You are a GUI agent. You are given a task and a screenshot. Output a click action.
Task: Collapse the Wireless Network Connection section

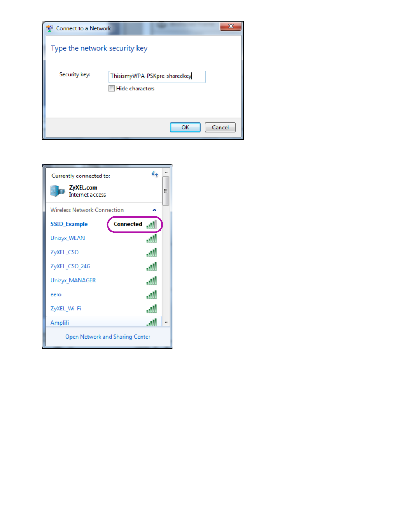154,210
